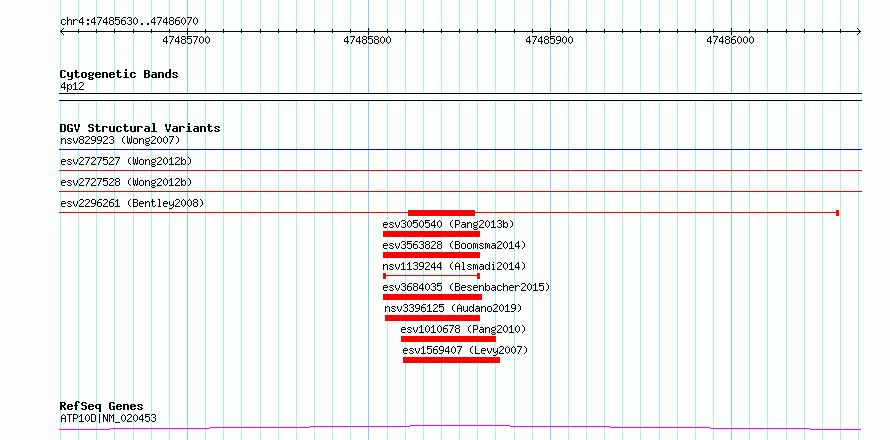Click the end marker of esv2296261 line
890x440 pixels.
[838, 213]
